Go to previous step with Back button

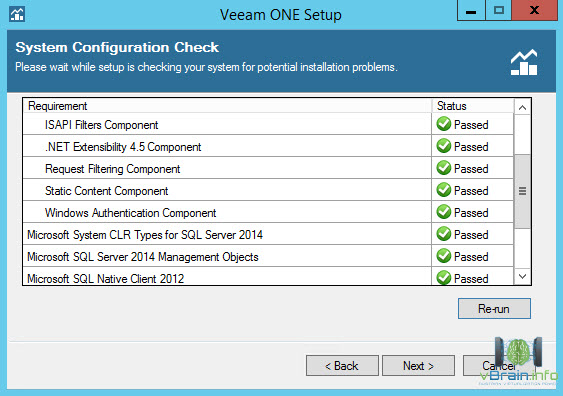342,366
